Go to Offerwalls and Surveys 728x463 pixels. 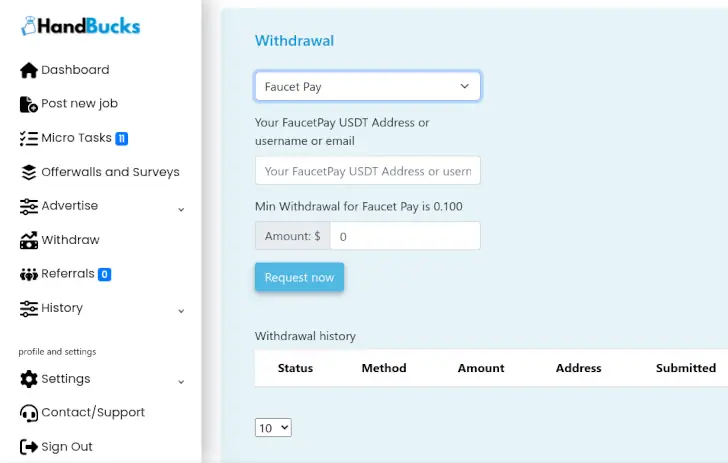110,172
